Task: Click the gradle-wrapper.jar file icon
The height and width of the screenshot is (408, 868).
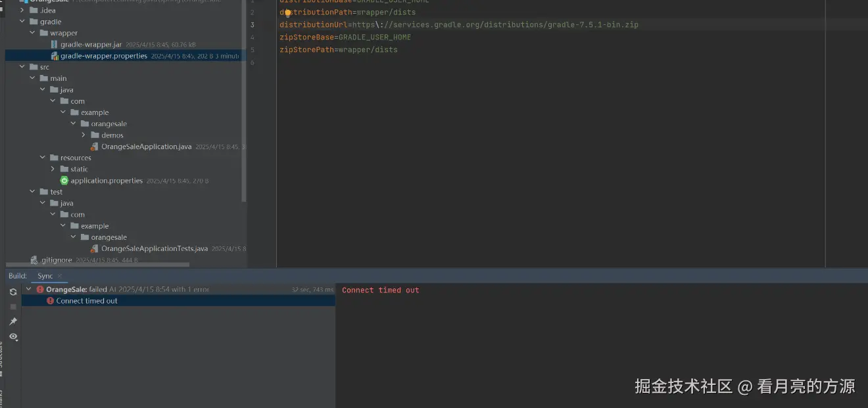Action: (55, 45)
